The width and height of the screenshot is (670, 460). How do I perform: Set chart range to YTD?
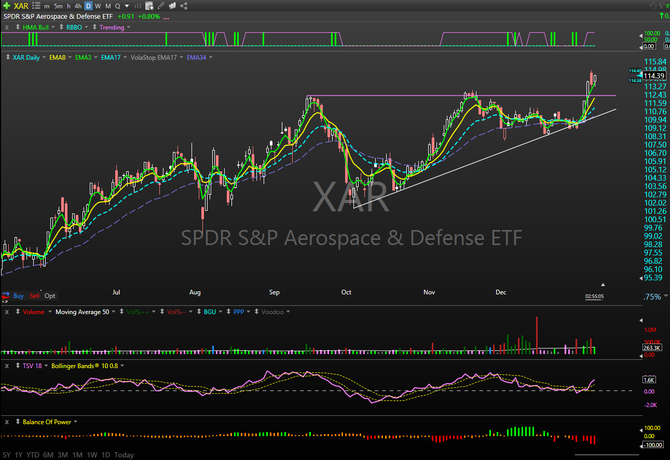[33, 455]
